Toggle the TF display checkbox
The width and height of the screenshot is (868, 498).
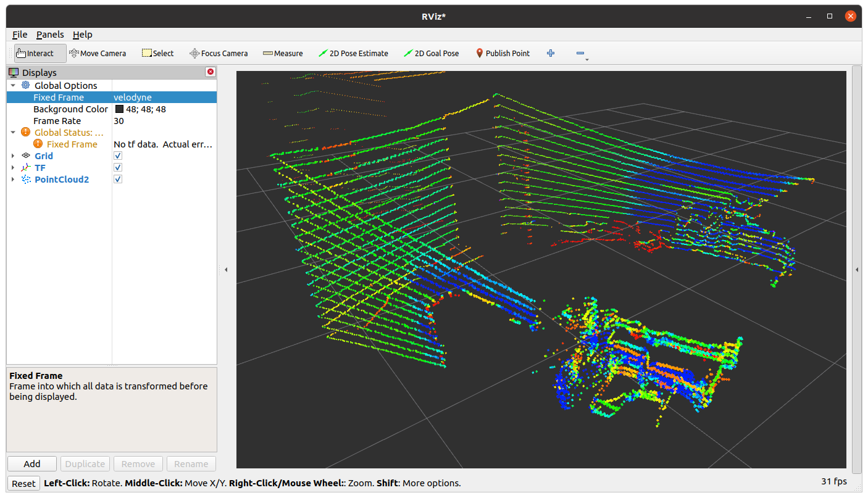tap(118, 167)
